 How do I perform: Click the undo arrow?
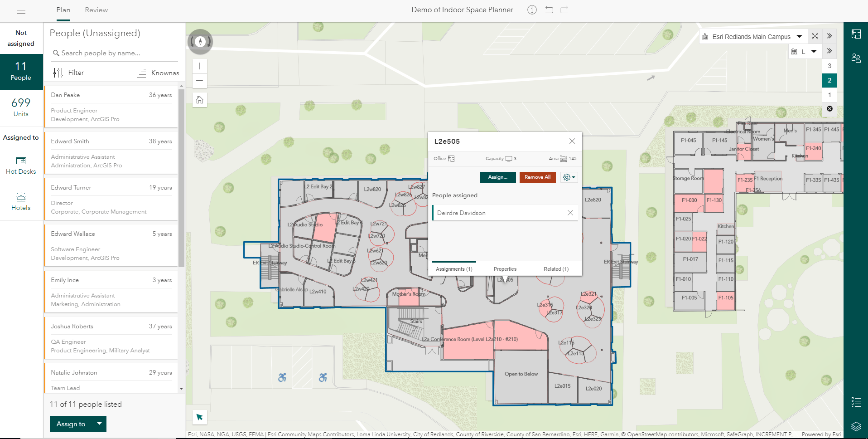pos(549,10)
